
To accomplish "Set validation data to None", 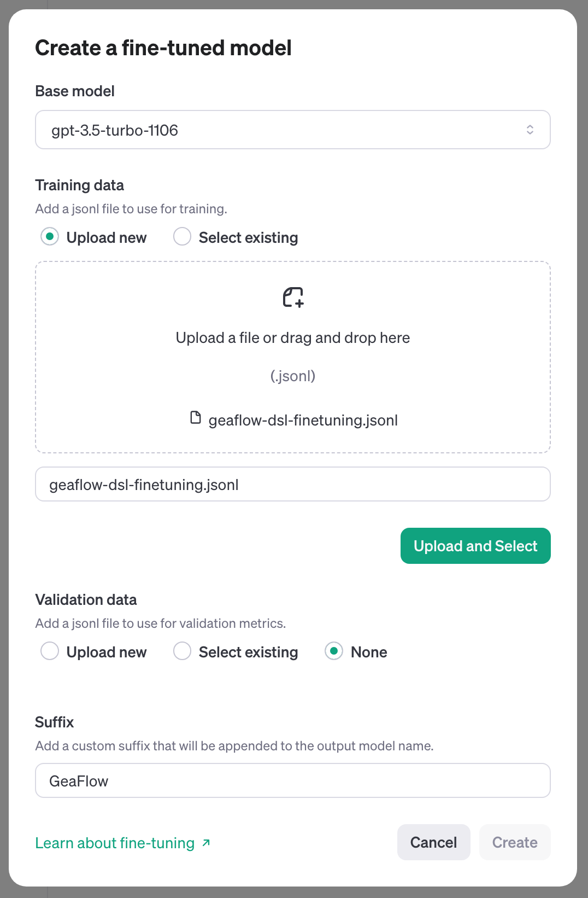I will click(334, 651).
